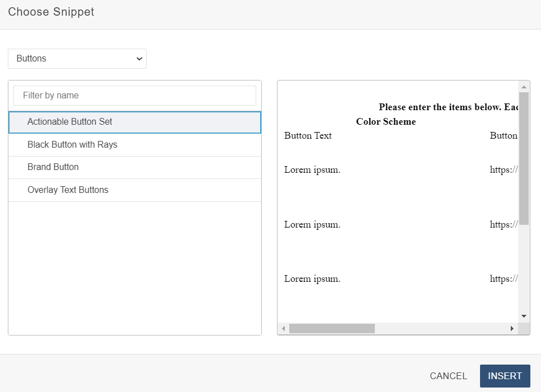Click the https:// link in the preview
The height and width of the screenshot is (392, 541).
coord(503,169)
